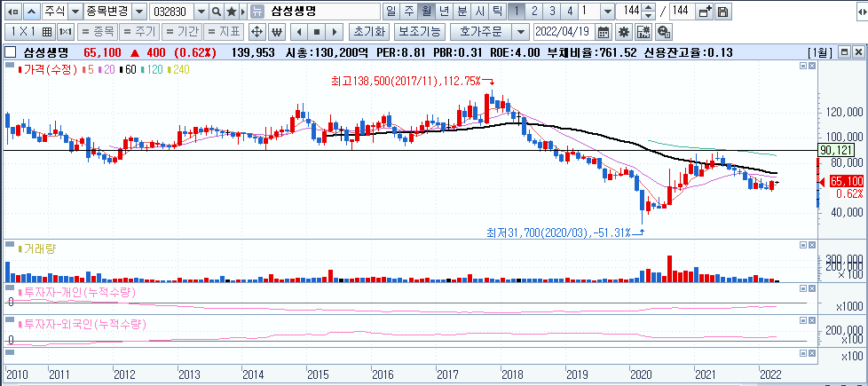Open favorites with the star icon
Image resolution: width=868 pixels, height=386 pixels.
231,11
